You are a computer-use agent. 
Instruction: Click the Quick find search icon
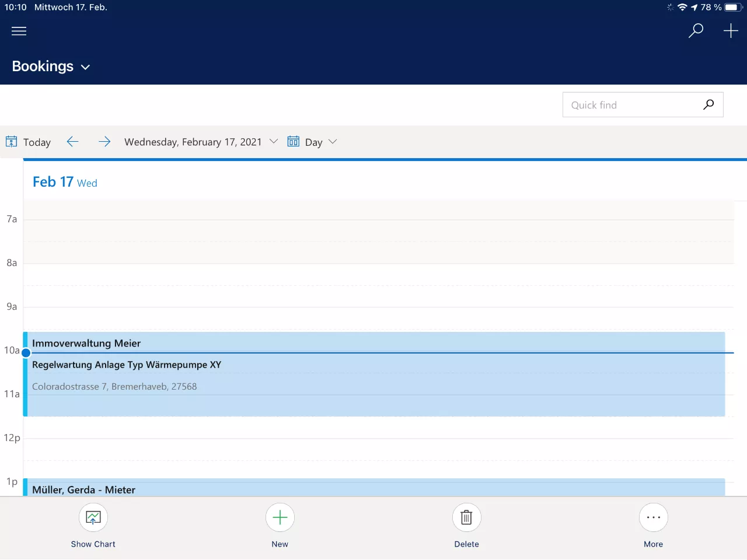pyautogui.click(x=708, y=105)
